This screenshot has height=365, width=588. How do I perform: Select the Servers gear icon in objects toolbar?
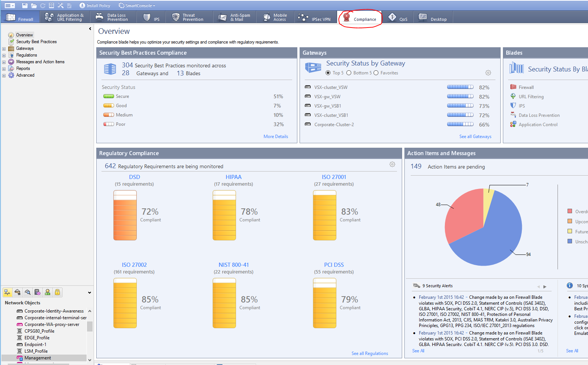37,292
